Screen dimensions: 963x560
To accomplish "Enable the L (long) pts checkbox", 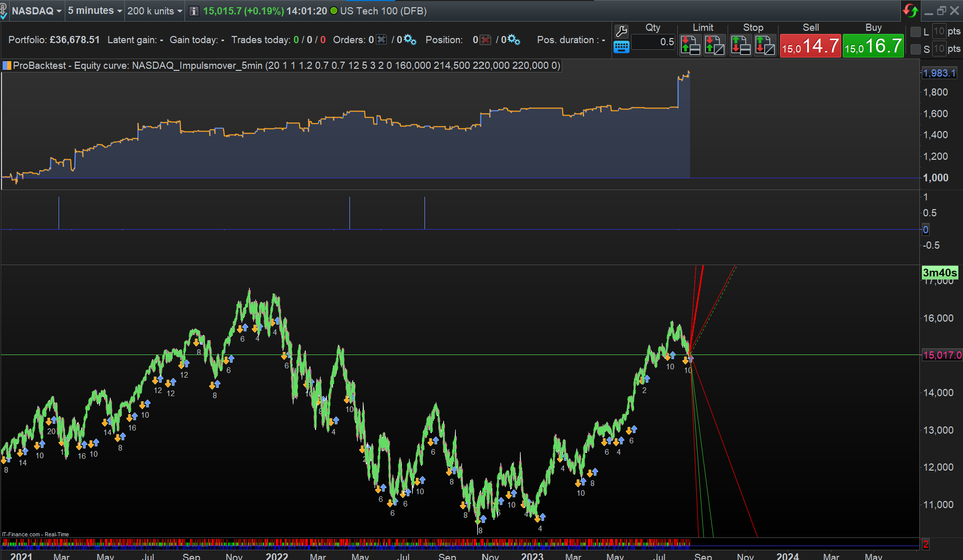I will click(x=916, y=32).
